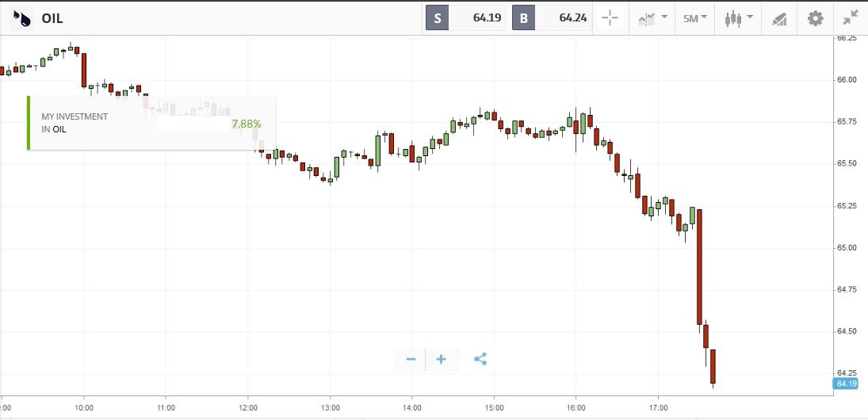
Task: Click the OIL instrument name
Action: (52, 18)
